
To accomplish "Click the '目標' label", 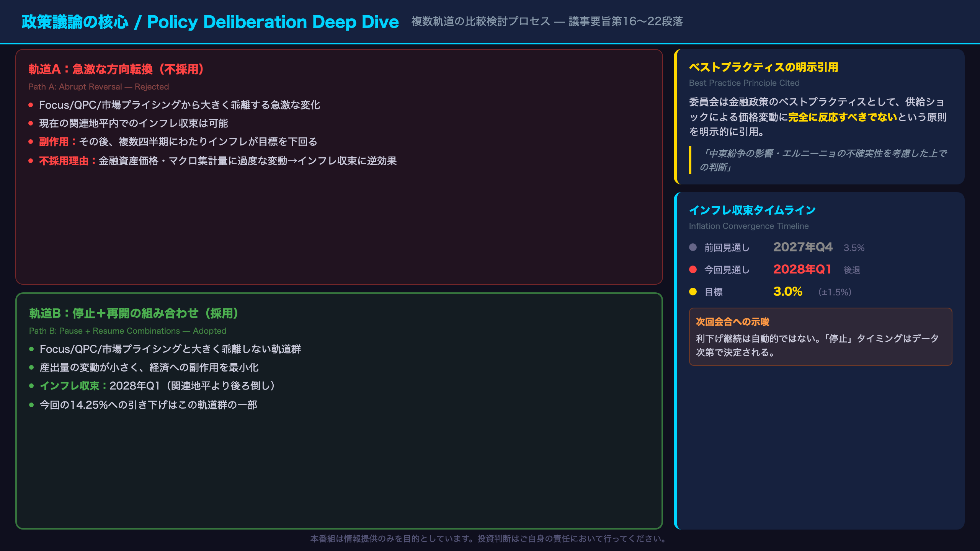I will tap(714, 292).
